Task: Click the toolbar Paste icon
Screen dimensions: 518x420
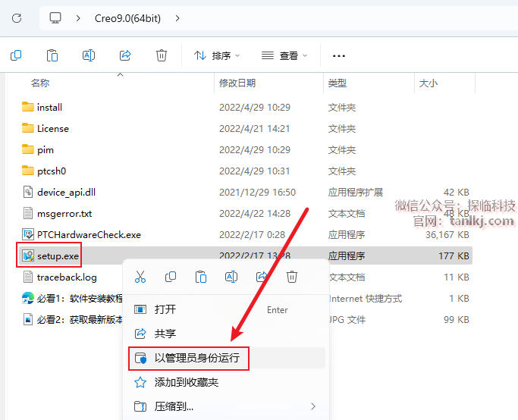Action: [52, 55]
